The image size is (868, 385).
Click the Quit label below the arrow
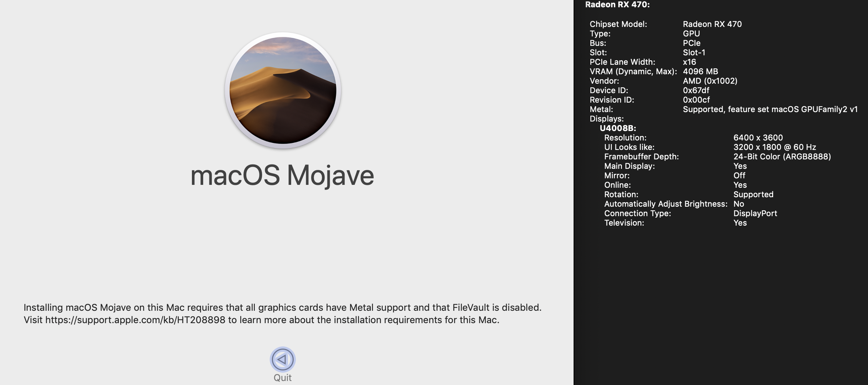point(283,378)
